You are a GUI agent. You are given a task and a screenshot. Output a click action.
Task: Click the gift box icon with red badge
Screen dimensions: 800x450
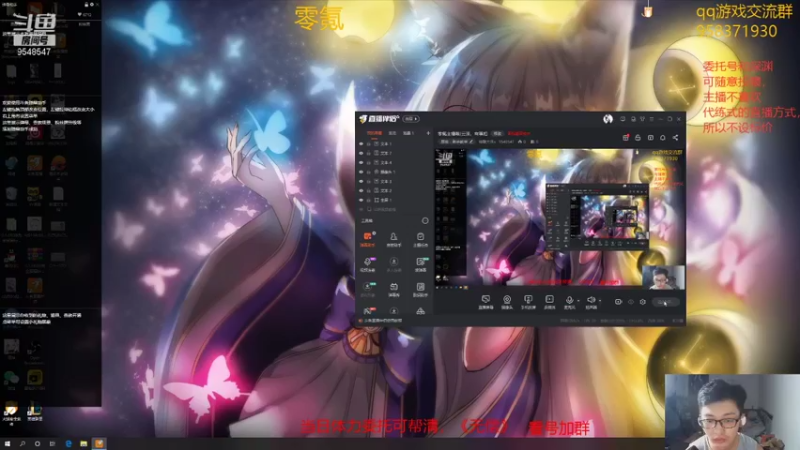626,138
